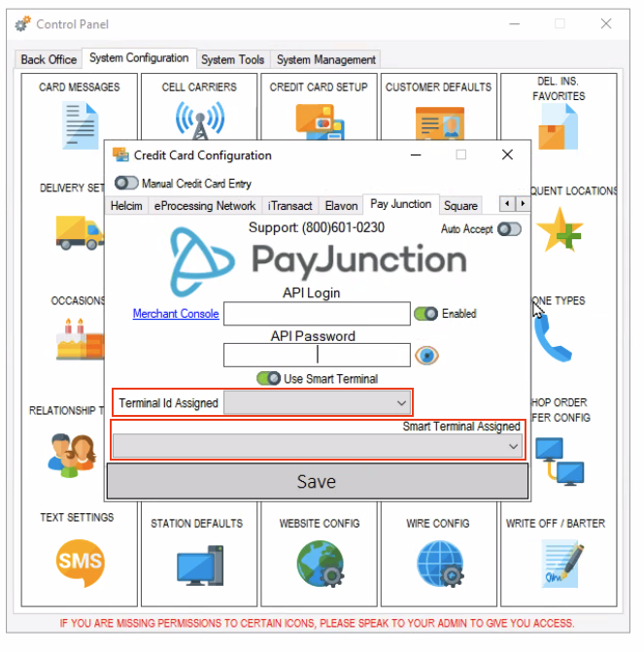644x652 pixels.
Task: Click the PayJunction logo
Action: (319, 260)
